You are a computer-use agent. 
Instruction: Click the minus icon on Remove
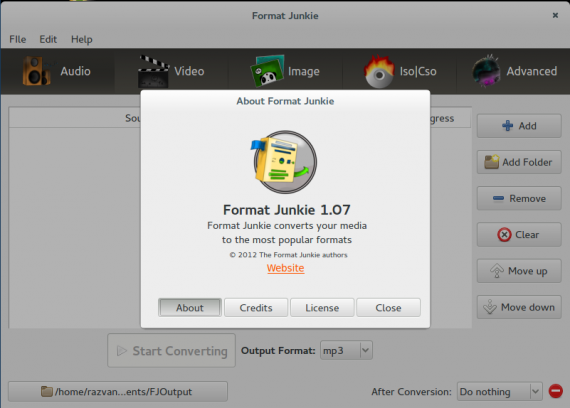(498, 198)
